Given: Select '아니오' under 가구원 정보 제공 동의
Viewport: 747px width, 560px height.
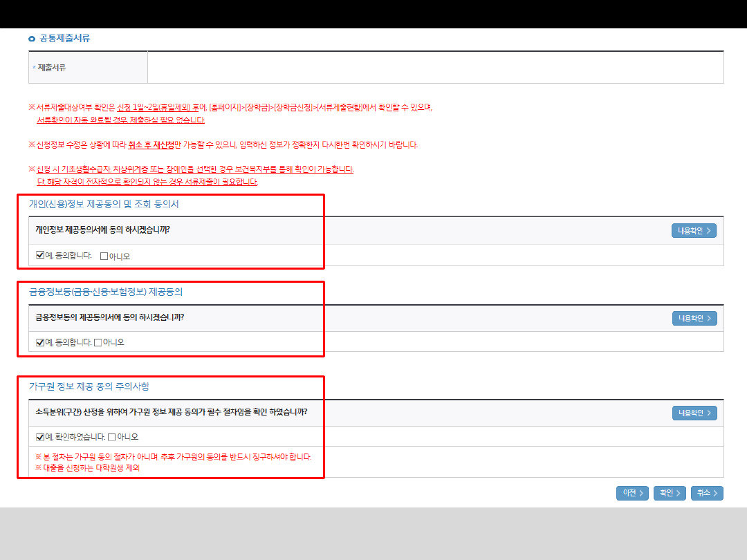Looking at the screenshot, I should click(112, 437).
